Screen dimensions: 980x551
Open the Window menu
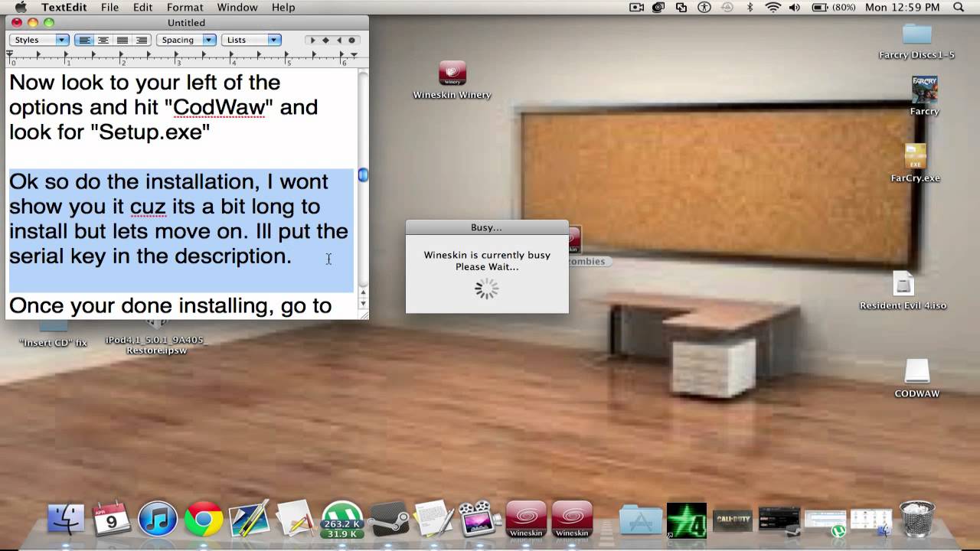click(237, 7)
